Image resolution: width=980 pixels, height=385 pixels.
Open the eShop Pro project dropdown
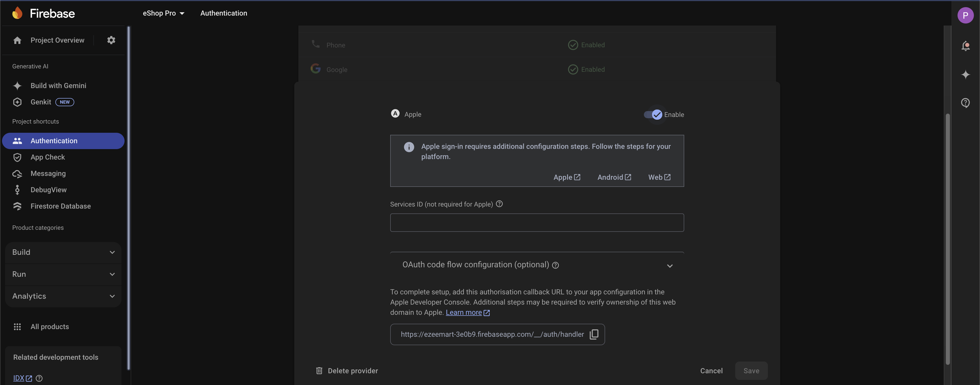point(164,13)
